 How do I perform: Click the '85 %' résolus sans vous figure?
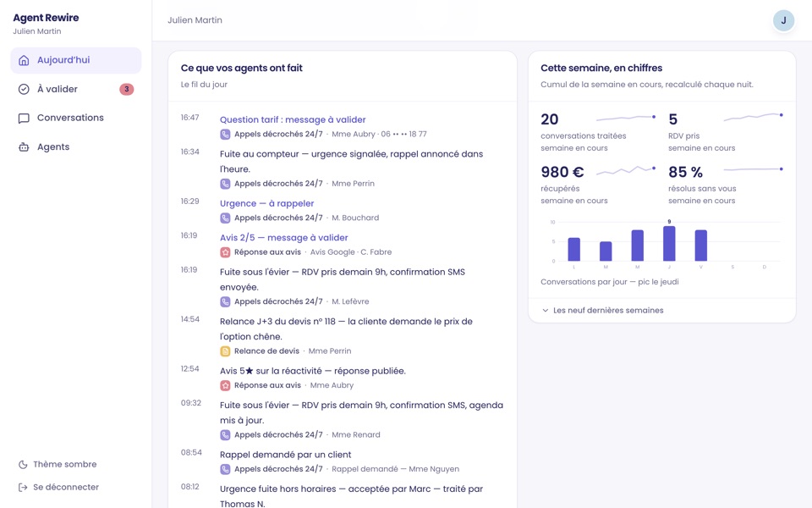686,172
